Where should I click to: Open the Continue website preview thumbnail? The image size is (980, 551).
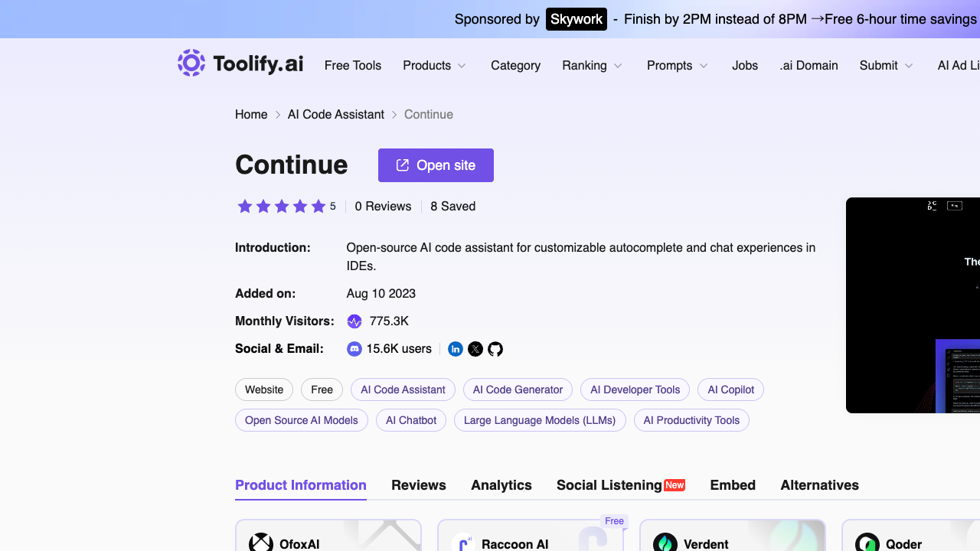pyautogui.click(x=913, y=305)
